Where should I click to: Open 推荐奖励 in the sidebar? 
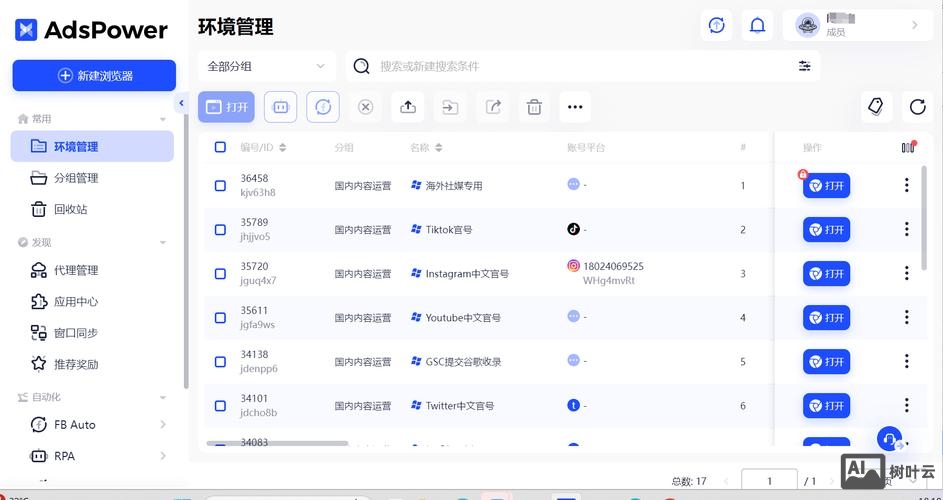point(92,364)
